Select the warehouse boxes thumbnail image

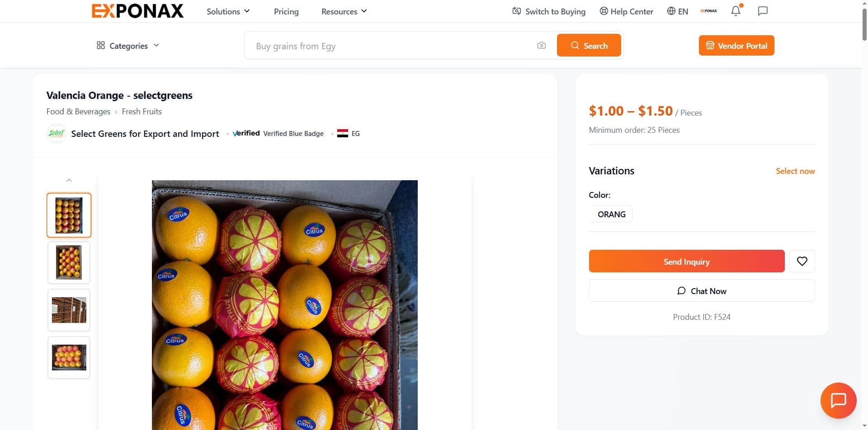[69, 310]
